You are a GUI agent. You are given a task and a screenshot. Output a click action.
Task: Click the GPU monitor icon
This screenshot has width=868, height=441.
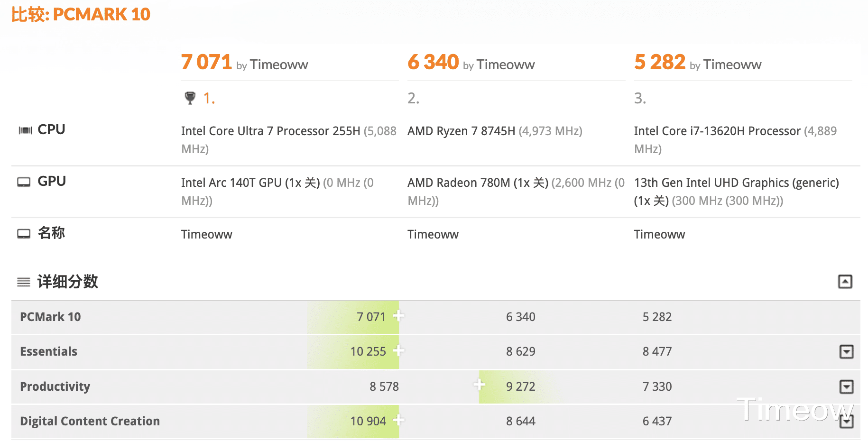click(x=24, y=182)
